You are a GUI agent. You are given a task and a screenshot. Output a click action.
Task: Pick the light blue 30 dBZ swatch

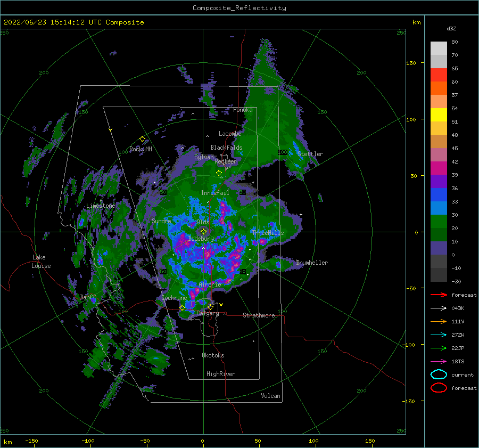(439, 208)
